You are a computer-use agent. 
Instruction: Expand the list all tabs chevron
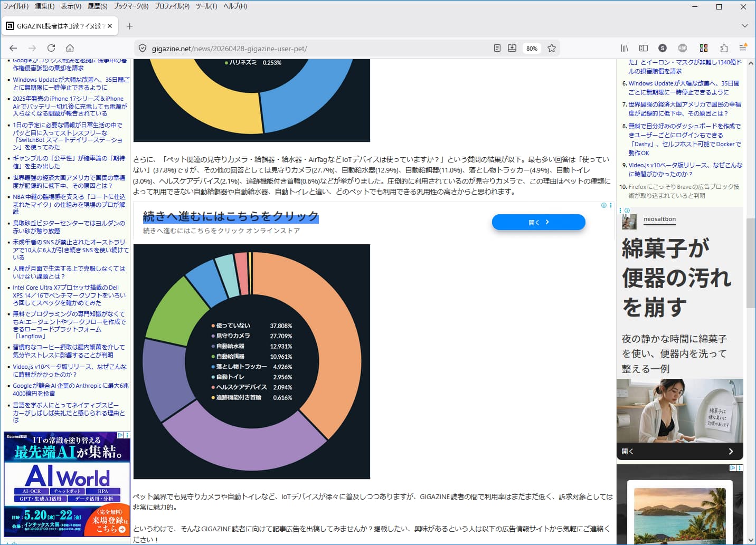pyautogui.click(x=744, y=26)
